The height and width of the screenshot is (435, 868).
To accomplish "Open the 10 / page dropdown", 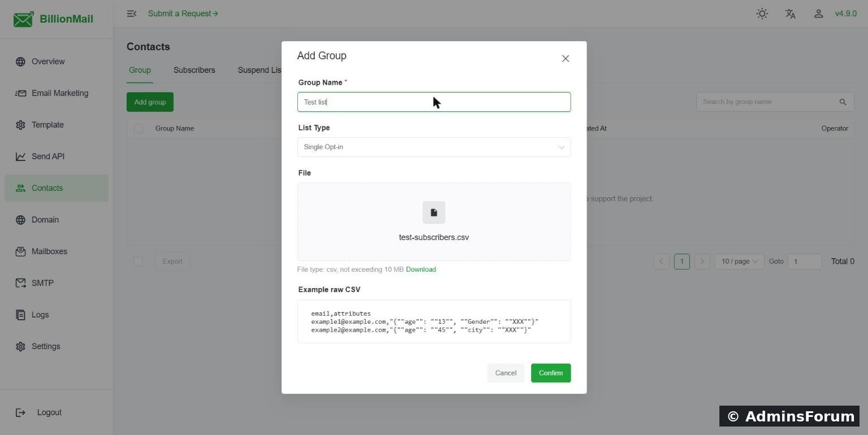I will (x=739, y=262).
